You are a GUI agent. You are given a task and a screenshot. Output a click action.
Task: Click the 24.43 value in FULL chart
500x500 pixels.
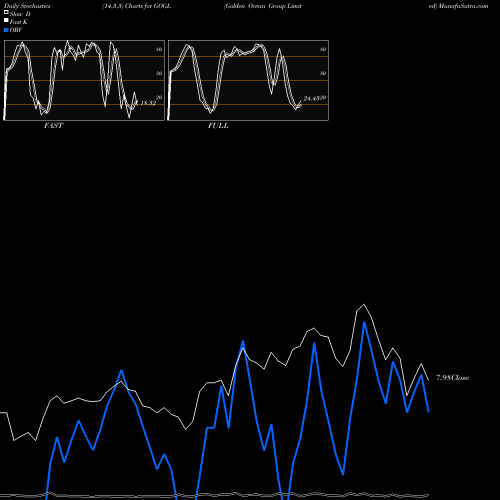[x=311, y=99]
